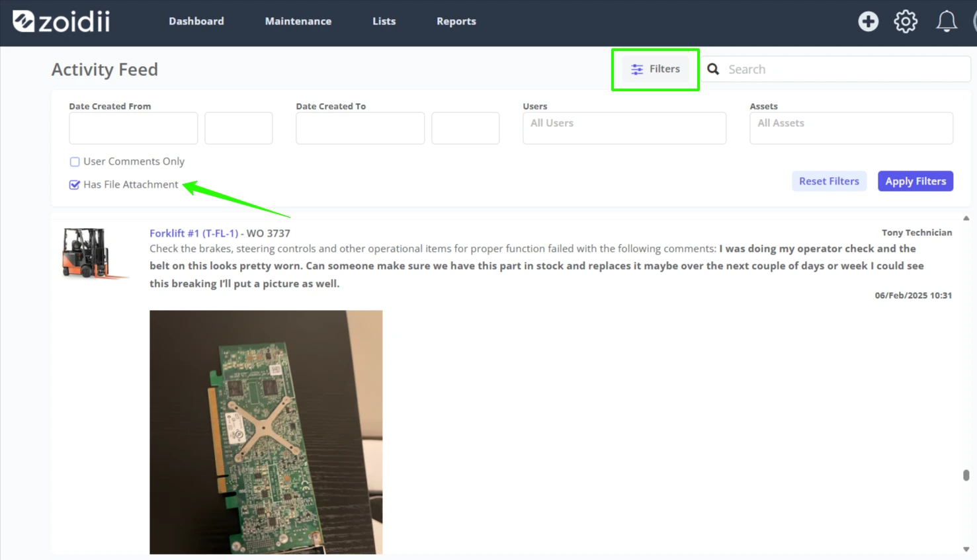The height and width of the screenshot is (560, 977).
Task: Click the feed scrollbar up arrow
Action: click(x=966, y=218)
